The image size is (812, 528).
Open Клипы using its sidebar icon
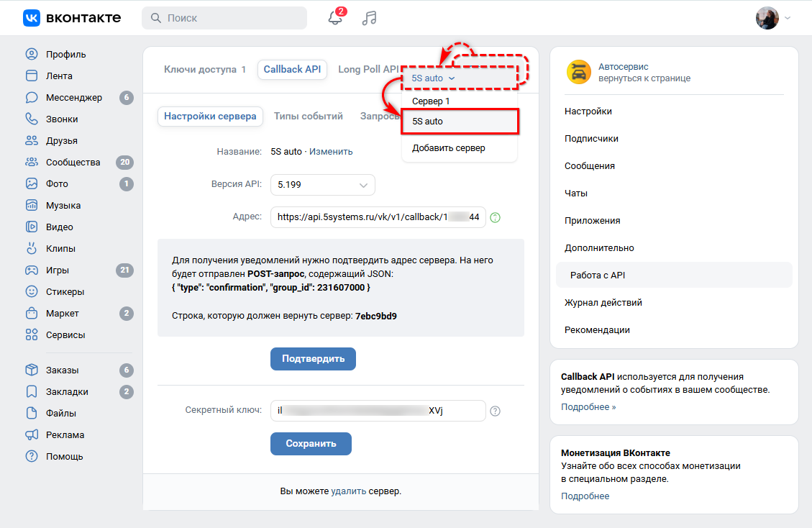click(x=31, y=248)
